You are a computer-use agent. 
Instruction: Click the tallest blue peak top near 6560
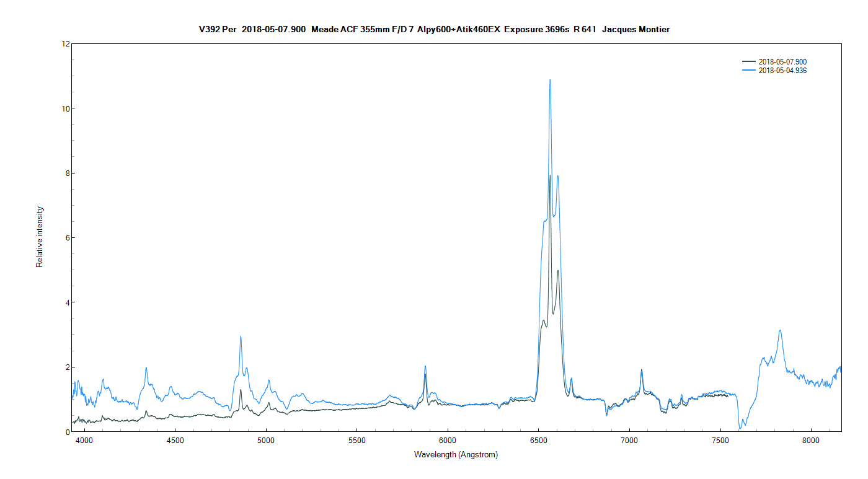(550, 80)
